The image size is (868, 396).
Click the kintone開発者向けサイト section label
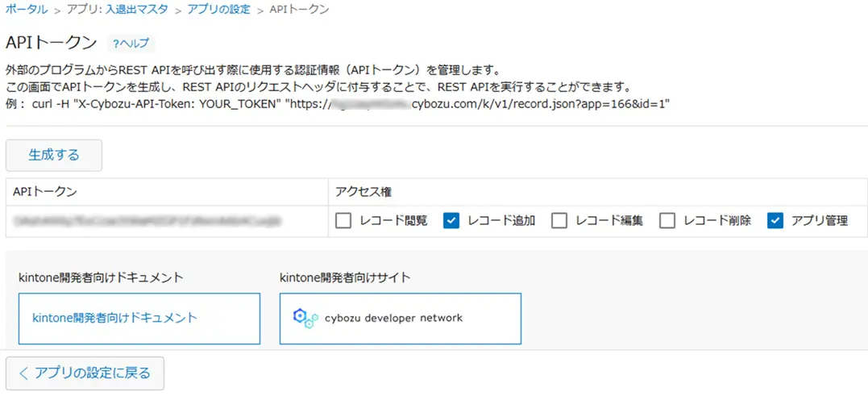tap(345, 277)
